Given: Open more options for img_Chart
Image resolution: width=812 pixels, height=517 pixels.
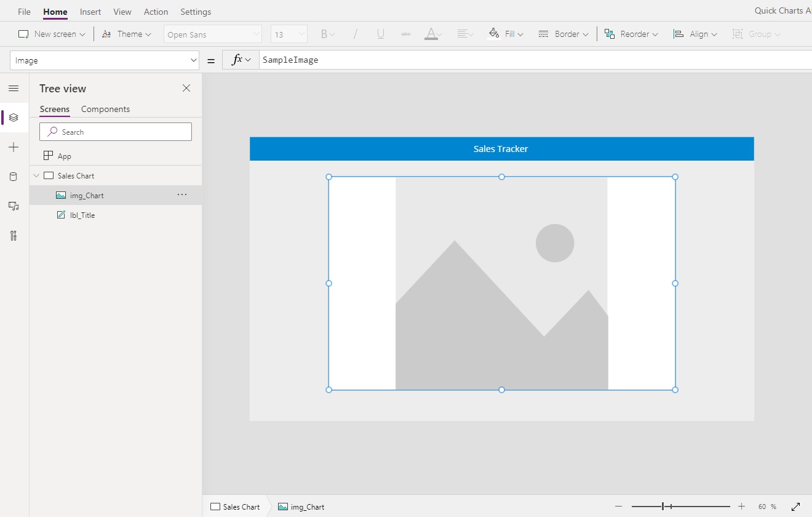Looking at the screenshot, I should coord(182,195).
